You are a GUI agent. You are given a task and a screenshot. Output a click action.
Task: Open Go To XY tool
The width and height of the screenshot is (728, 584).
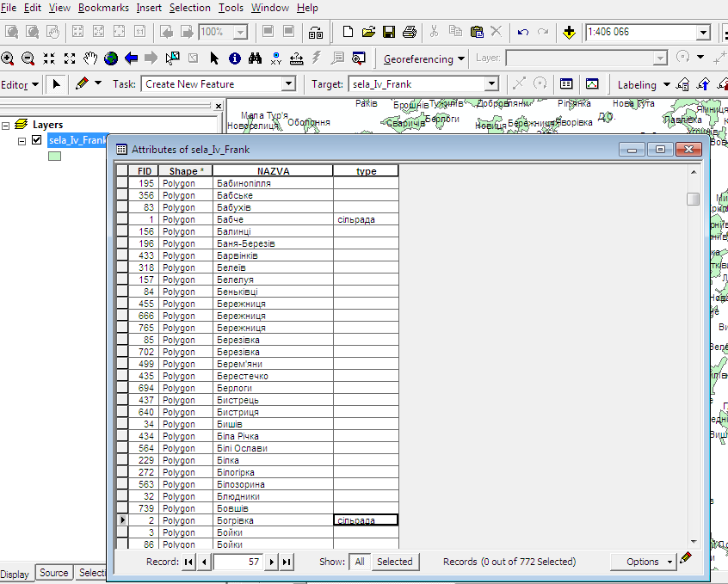point(275,58)
